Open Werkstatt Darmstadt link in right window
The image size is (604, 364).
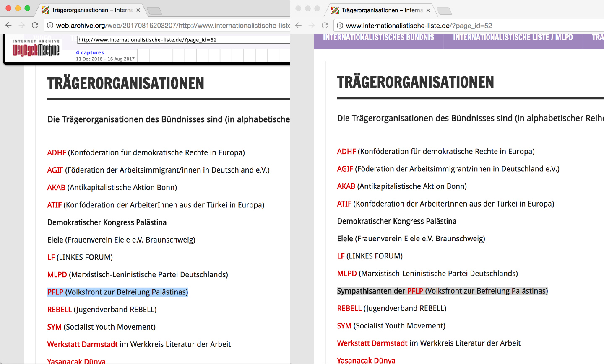(372, 343)
